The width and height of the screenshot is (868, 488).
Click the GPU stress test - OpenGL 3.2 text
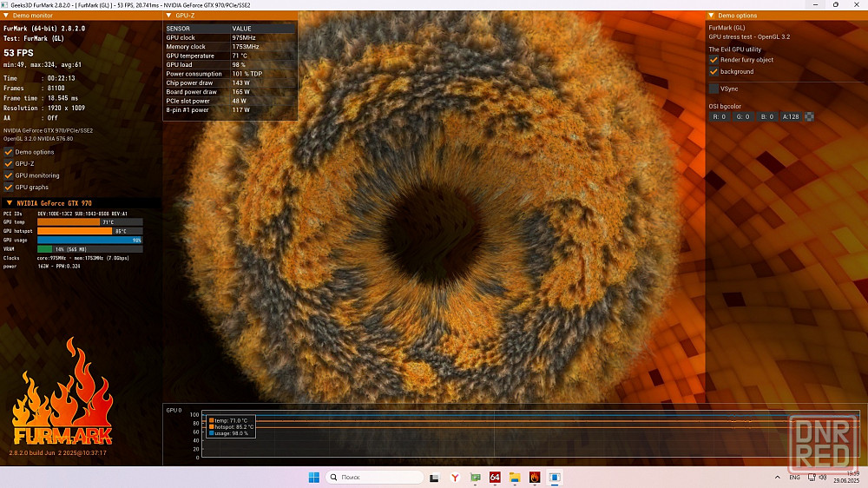tap(749, 37)
